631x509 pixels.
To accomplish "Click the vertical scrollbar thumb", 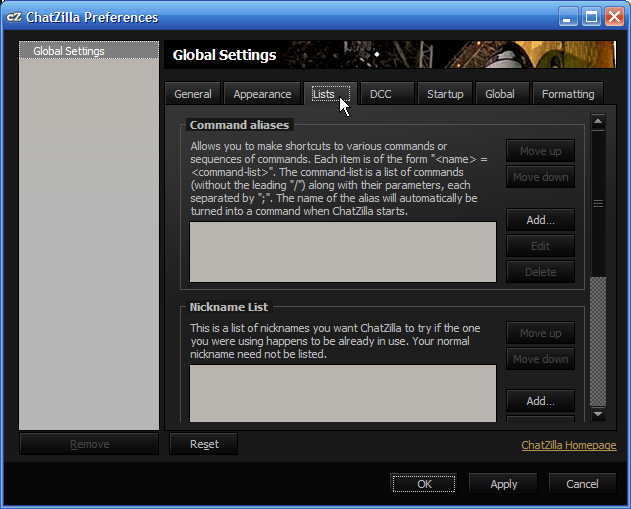I will point(598,204).
